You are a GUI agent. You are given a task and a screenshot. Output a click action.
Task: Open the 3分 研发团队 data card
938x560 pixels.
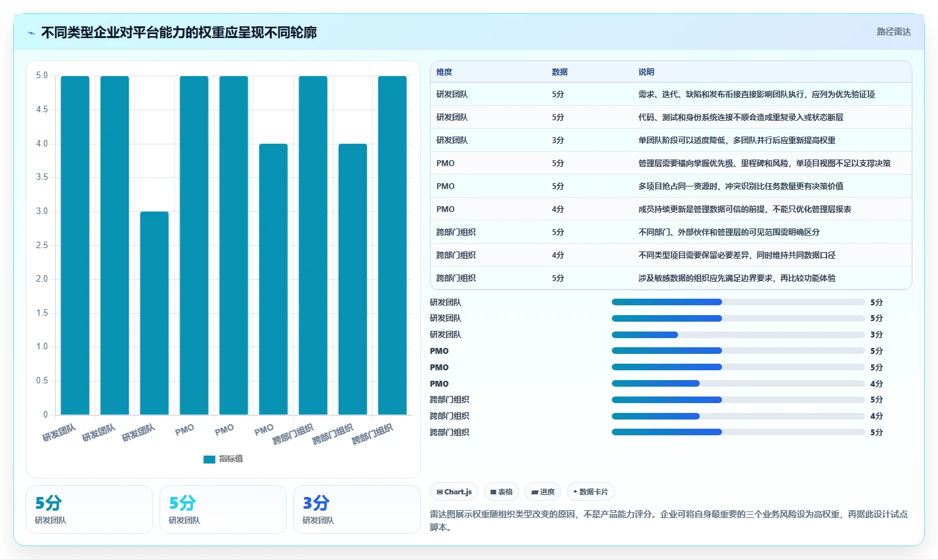click(356, 509)
